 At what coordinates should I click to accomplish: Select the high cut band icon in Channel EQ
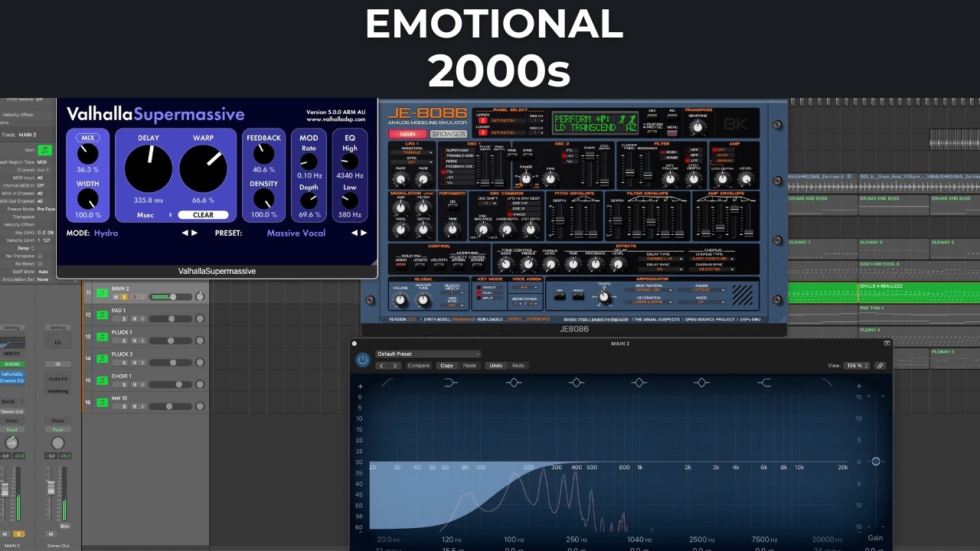coord(827,382)
